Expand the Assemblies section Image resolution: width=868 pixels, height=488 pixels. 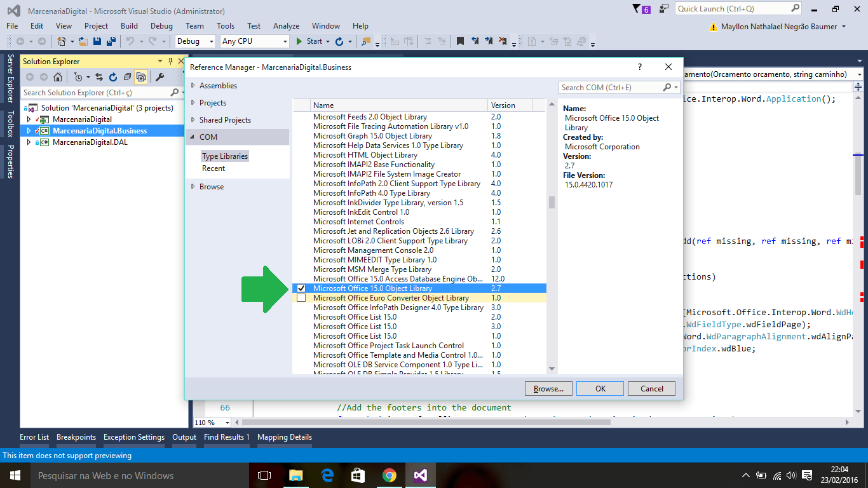(x=193, y=86)
